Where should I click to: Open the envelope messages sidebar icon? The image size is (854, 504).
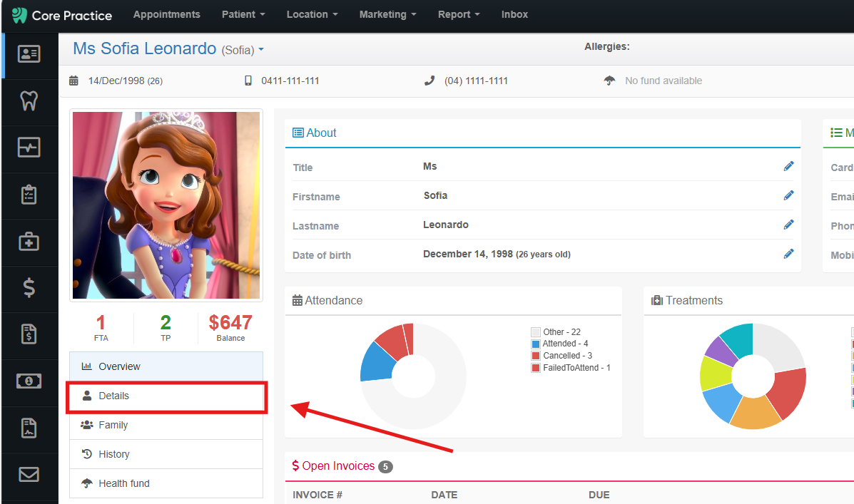[x=29, y=475]
